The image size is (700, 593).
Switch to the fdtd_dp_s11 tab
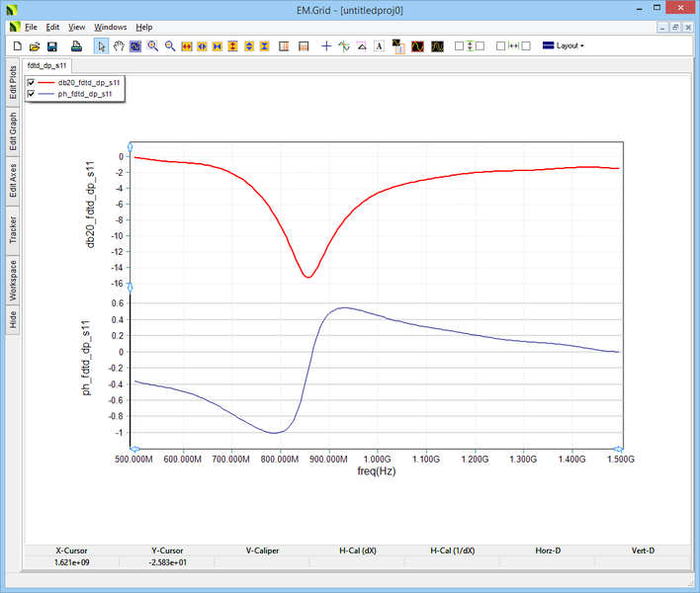pos(45,63)
